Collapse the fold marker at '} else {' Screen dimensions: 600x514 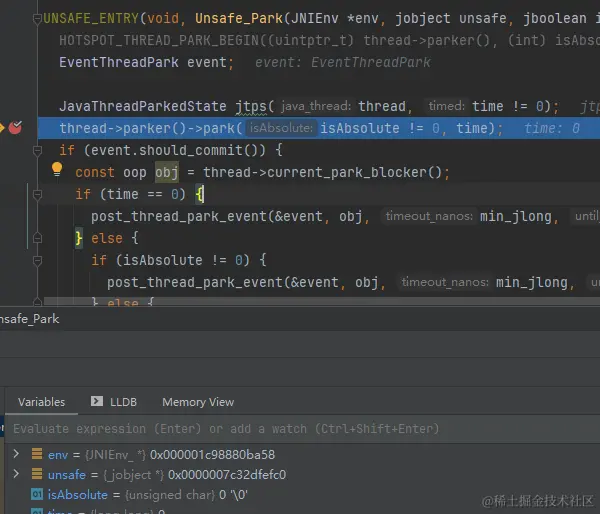pos(37,238)
